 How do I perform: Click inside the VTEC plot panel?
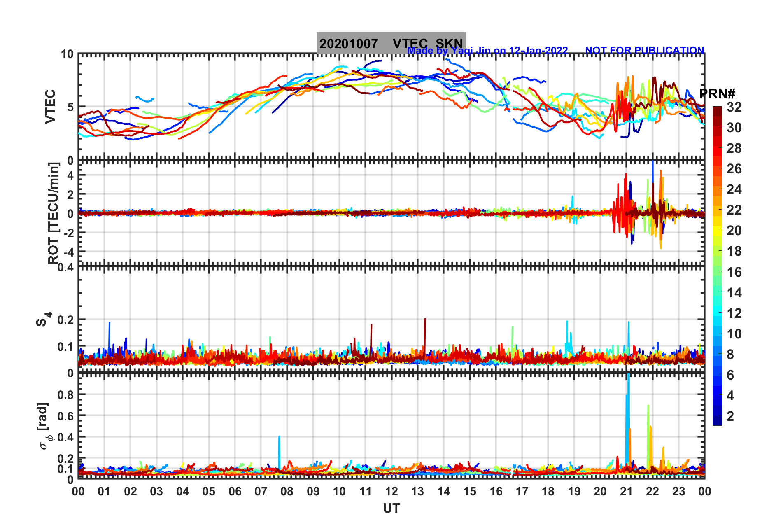tap(391, 107)
